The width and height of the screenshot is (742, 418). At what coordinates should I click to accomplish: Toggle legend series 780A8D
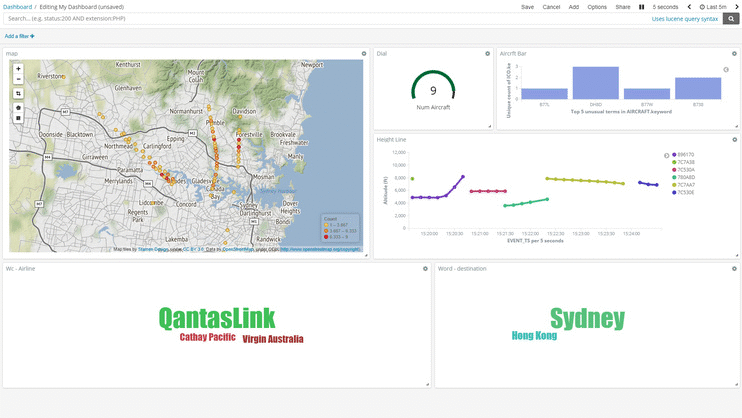[683, 178]
